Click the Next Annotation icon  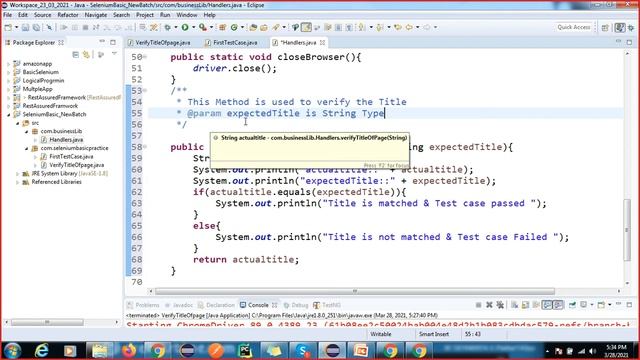click(x=362, y=27)
